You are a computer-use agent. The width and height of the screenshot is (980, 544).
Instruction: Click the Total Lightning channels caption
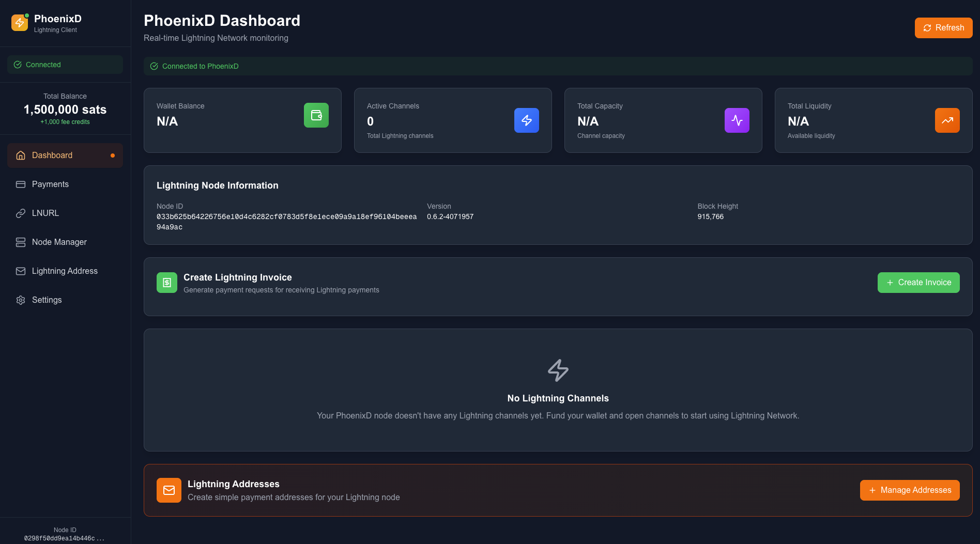point(400,136)
